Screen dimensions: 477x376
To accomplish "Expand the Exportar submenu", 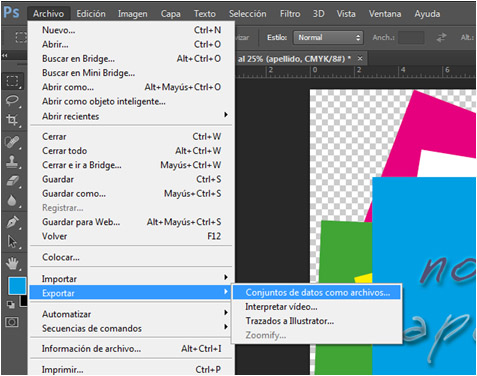I will point(130,293).
